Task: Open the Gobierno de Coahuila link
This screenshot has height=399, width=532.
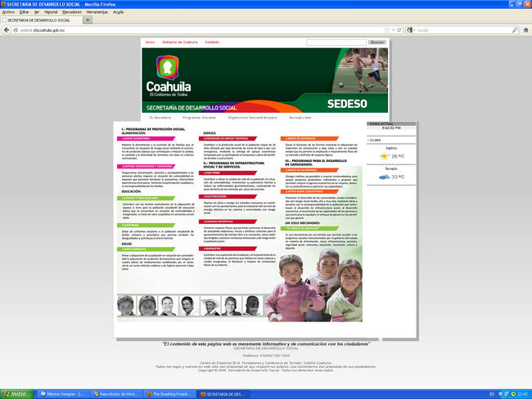Action: pos(179,42)
